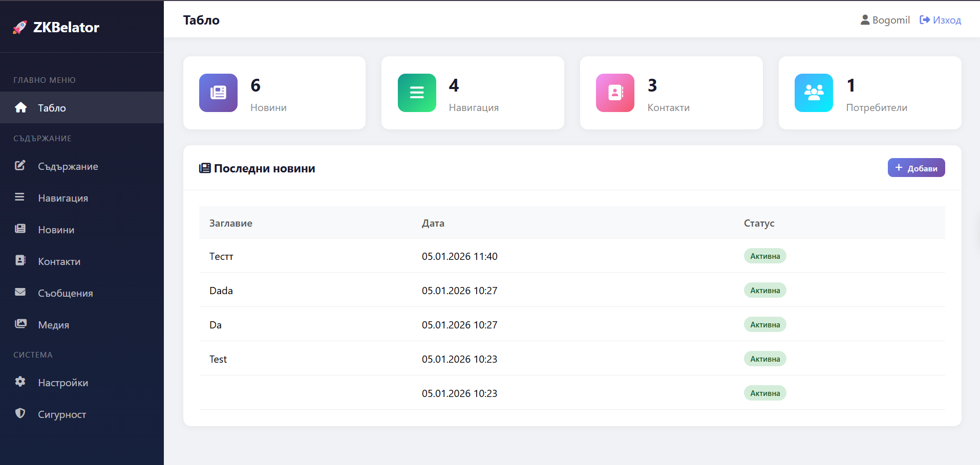Click the Активна badge in Dada row

tap(765, 291)
